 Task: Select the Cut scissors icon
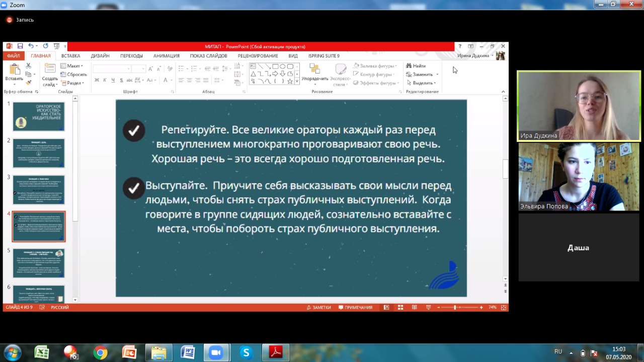(x=28, y=66)
